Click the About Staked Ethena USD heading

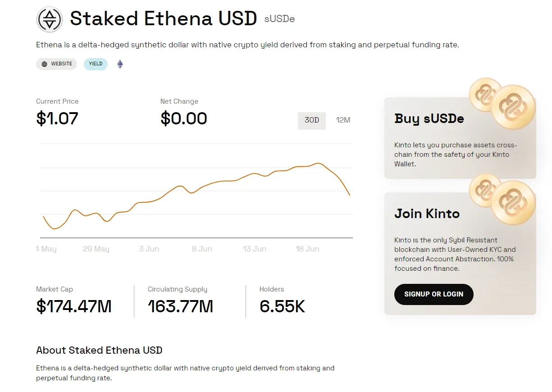[99, 350]
